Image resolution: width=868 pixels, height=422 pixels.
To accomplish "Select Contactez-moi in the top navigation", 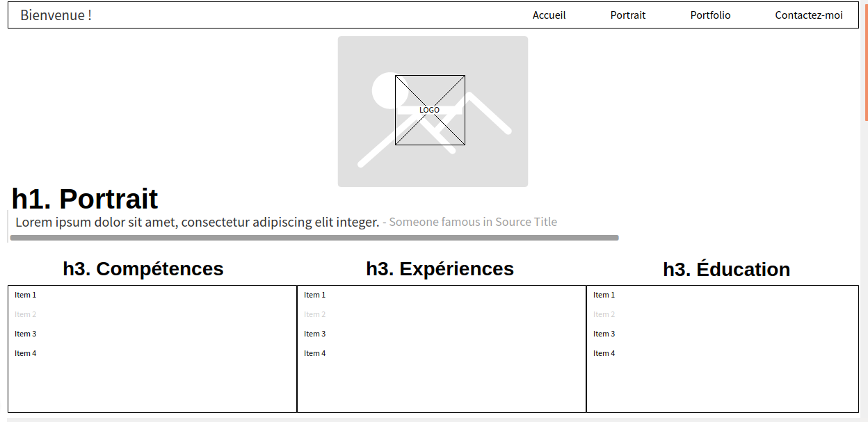I will tap(808, 15).
